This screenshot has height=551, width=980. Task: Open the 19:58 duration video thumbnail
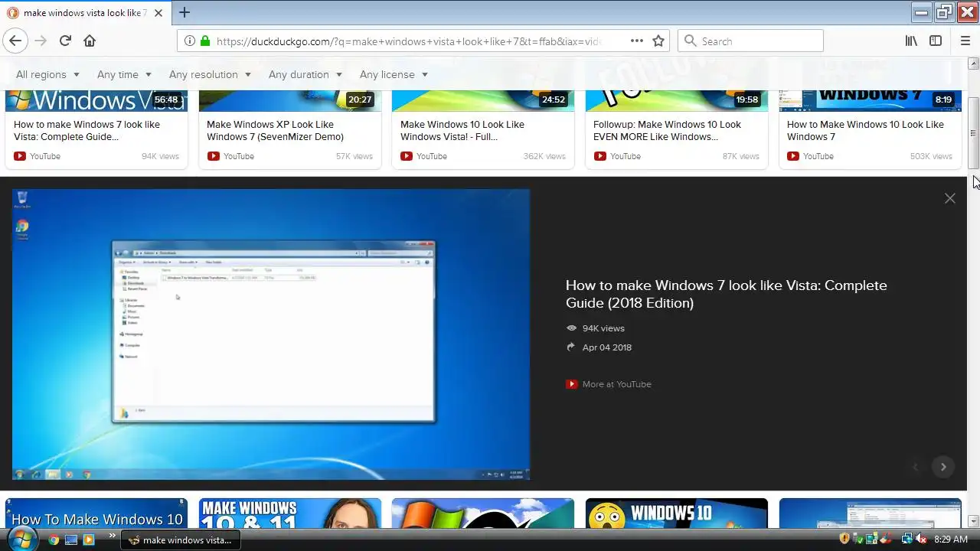point(677,100)
